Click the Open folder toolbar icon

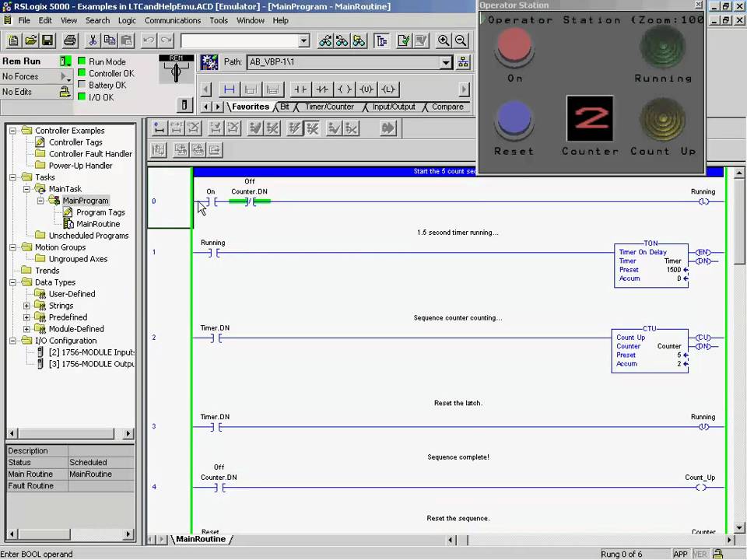[x=30, y=40]
